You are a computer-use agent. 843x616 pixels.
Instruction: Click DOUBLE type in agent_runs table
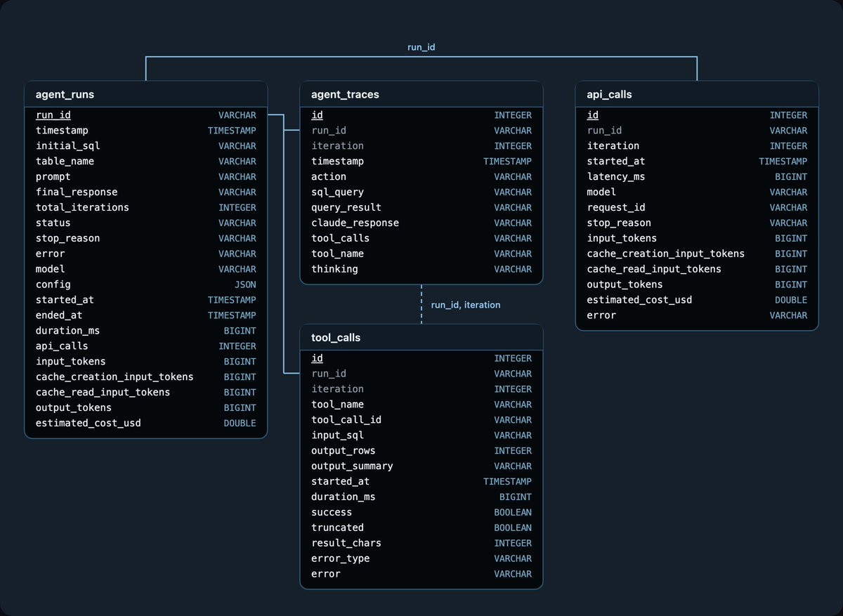pyautogui.click(x=240, y=424)
